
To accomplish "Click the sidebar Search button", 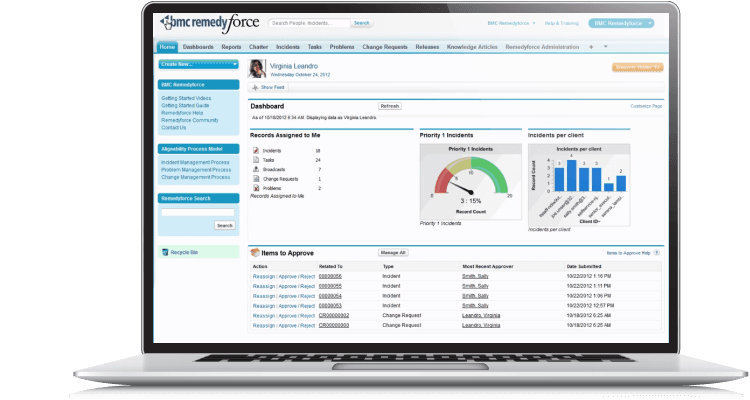I will pos(224,225).
